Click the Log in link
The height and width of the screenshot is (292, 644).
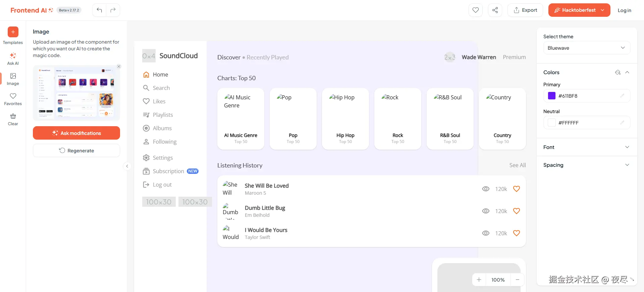(624, 10)
